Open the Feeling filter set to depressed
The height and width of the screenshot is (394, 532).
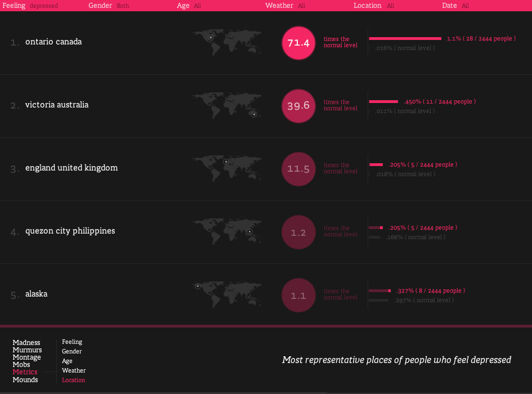30,6
